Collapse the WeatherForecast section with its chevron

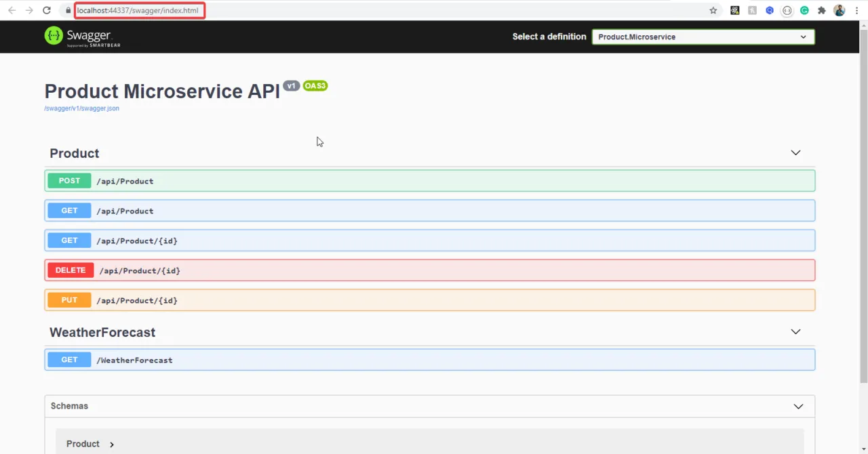[x=795, y=332]
